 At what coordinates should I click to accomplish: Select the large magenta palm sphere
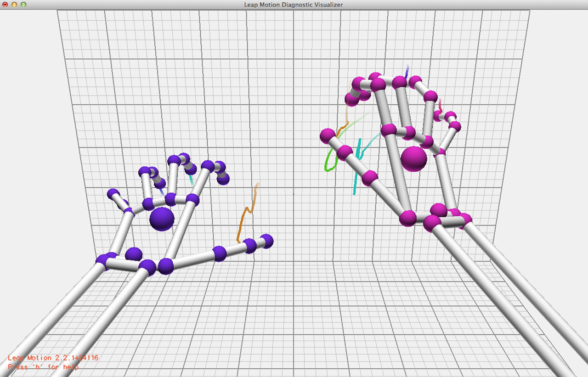[x=414, y=159]
